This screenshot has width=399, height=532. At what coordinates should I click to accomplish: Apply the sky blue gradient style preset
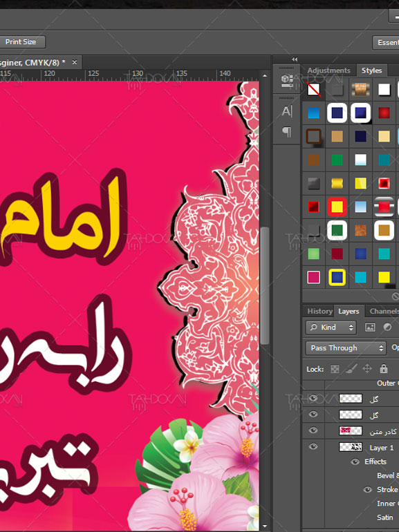pyautogui.click(x=360, y=207)
